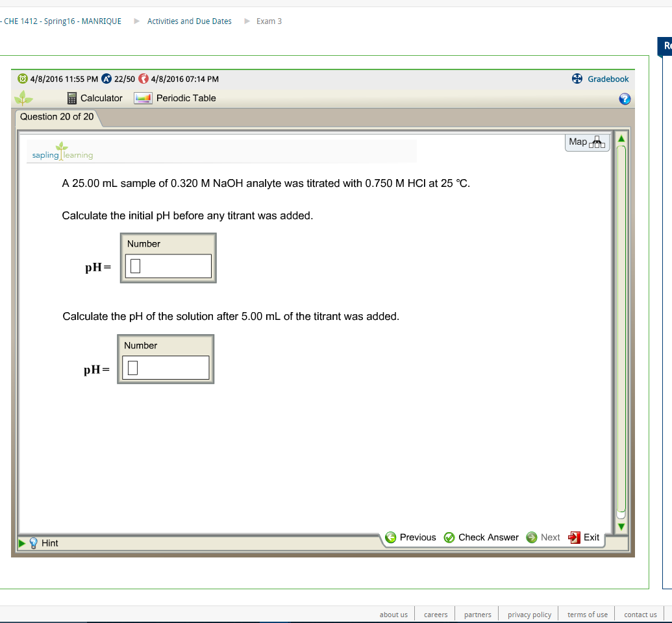The image size is (672, 623).
Task: Click the score A+ icon
Action: [106, 79]
